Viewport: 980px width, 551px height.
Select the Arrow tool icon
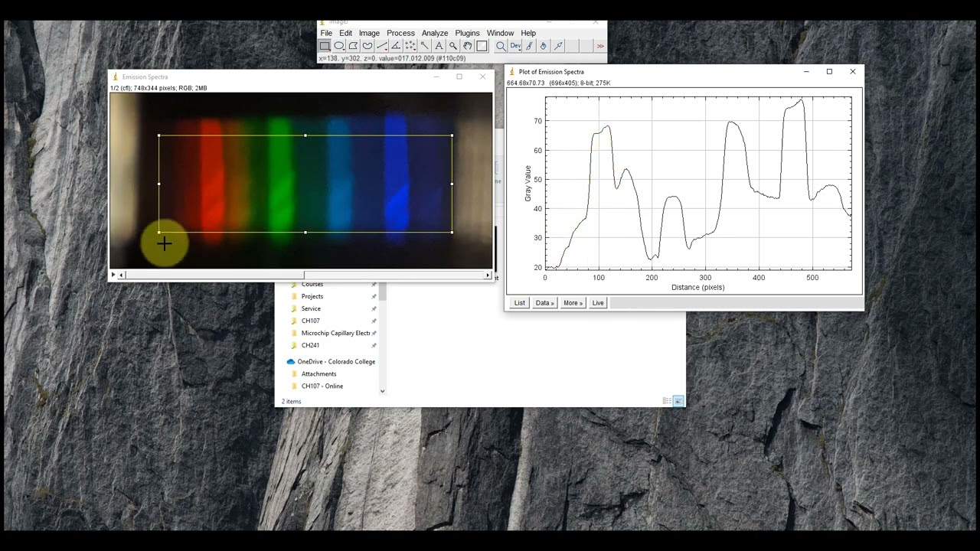558,46
